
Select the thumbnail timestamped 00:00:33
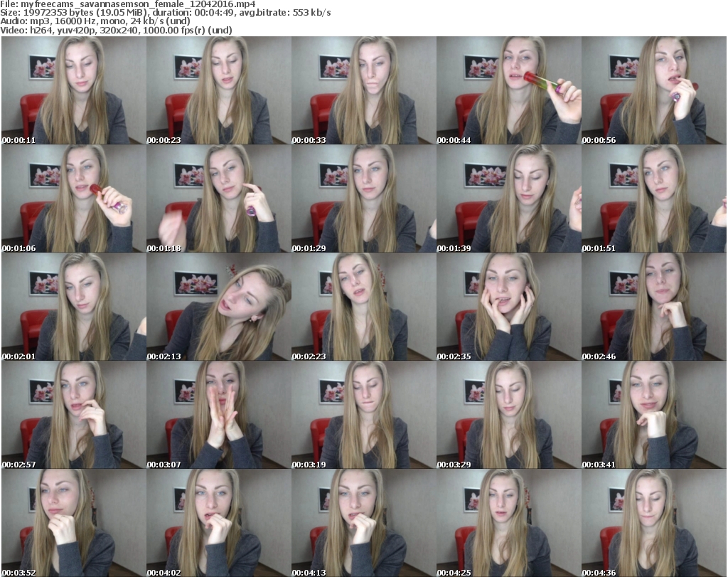click(x=363, y=90)
